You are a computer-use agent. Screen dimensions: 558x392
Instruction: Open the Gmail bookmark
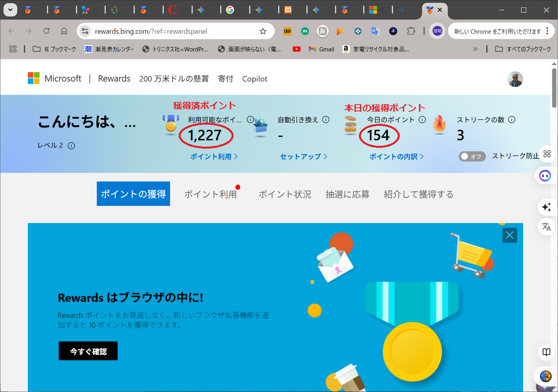321,49
